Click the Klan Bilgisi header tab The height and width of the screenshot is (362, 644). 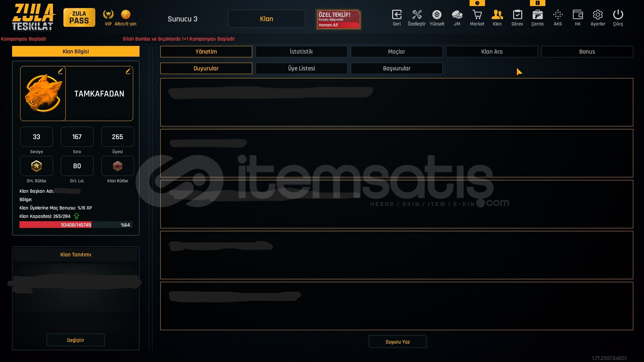76,51
